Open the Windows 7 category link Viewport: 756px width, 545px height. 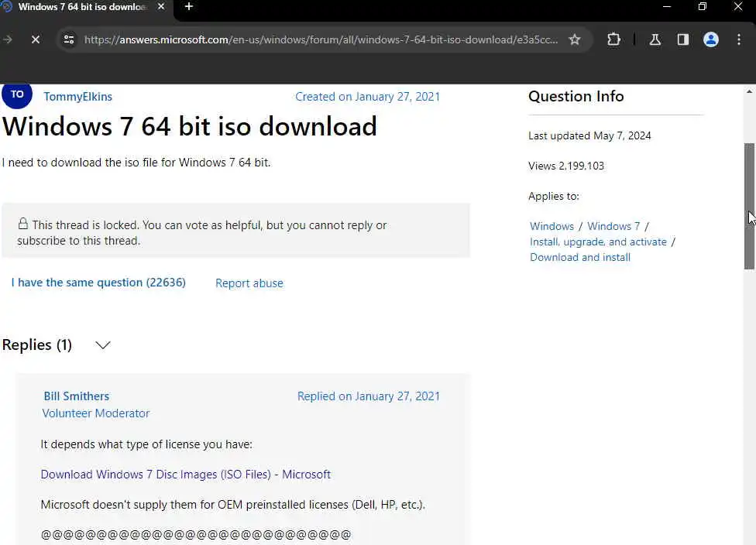pos(613,226)
